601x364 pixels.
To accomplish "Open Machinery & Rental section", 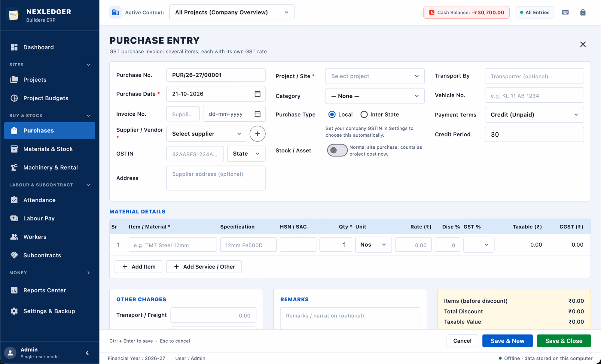I will (x=50, y=168).
